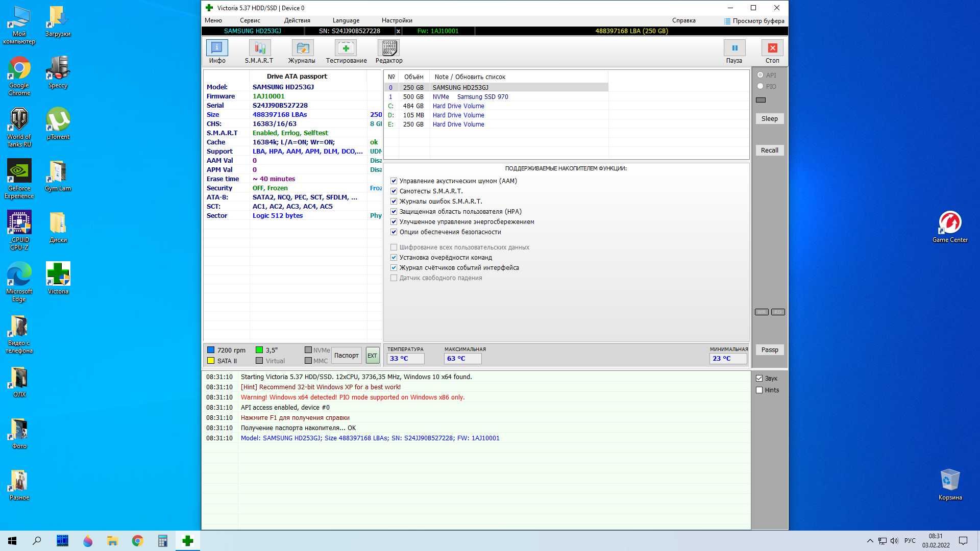Click the Стоп stop icon

pos(772,48)
